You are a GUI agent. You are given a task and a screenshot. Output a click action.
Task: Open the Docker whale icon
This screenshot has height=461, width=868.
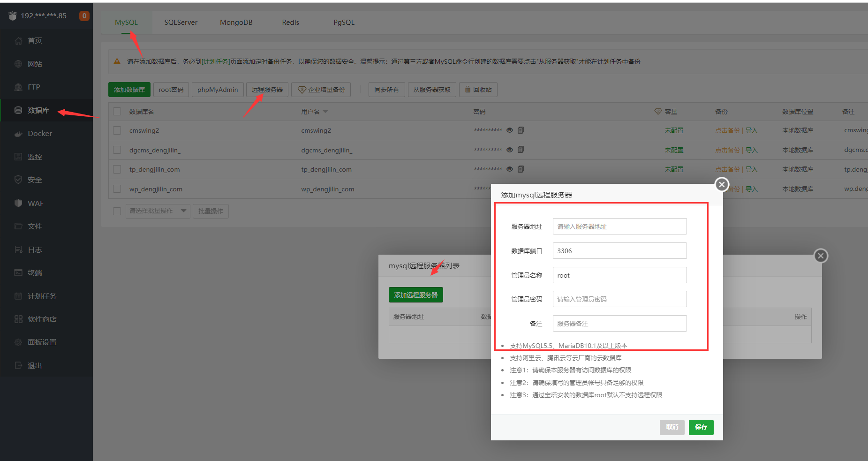pos(18,134)
